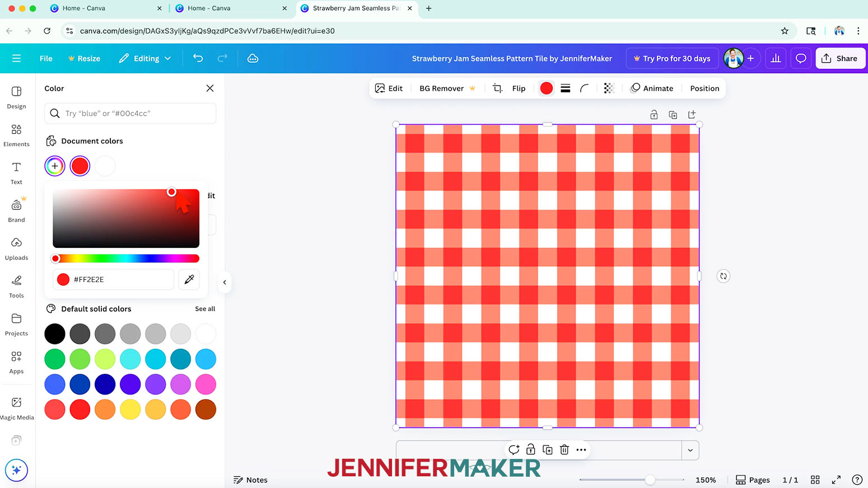Open the comments speech bubble icon
Screen dimensions: 868x488
click(x=801, y=58)
